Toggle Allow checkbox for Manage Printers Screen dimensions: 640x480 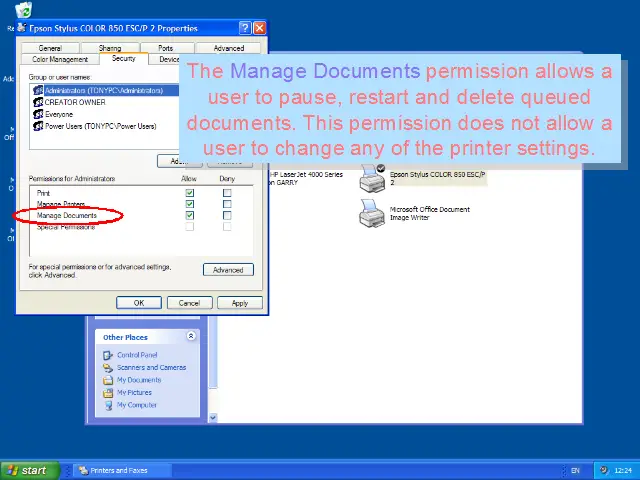tap(189, 204)
